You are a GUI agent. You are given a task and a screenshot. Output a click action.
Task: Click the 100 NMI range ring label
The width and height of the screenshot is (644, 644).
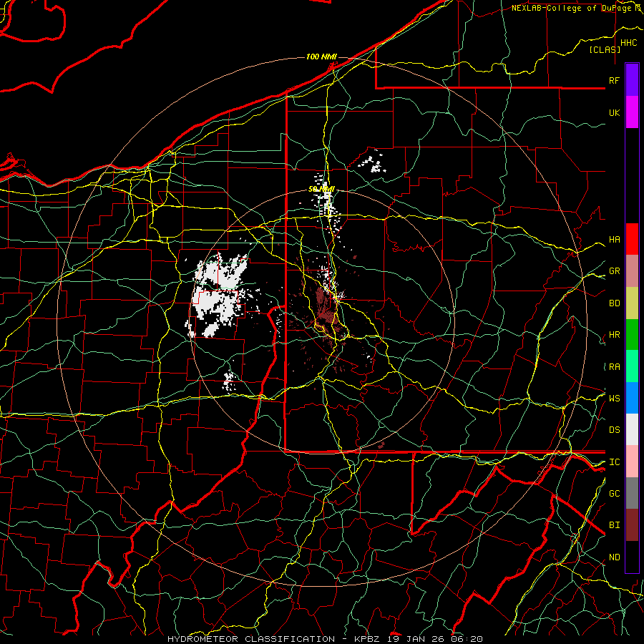[321, 57]
